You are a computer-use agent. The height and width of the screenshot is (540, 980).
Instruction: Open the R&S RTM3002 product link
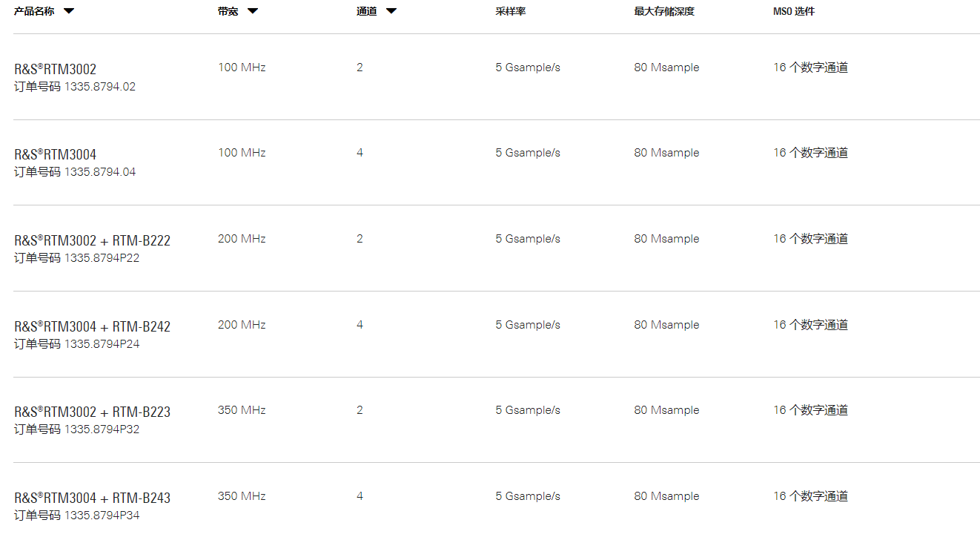pyautogui.click(x=56, y=70)
